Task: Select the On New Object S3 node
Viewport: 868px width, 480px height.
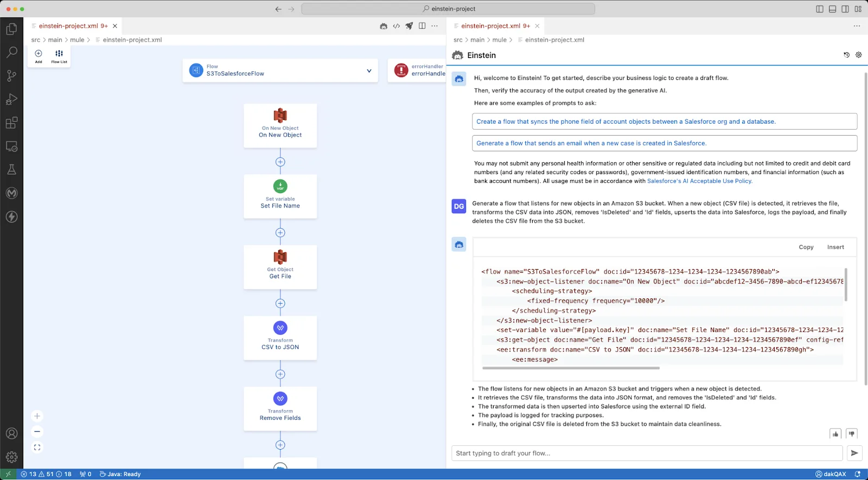Action: pyautogui.click(x=280, y=126)
